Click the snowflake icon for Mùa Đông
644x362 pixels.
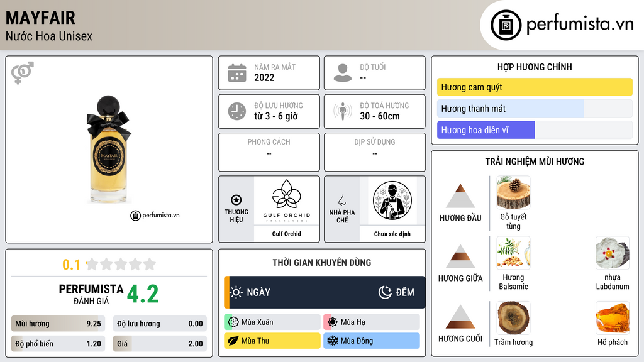pyautogui.click(x=333, y=341)
